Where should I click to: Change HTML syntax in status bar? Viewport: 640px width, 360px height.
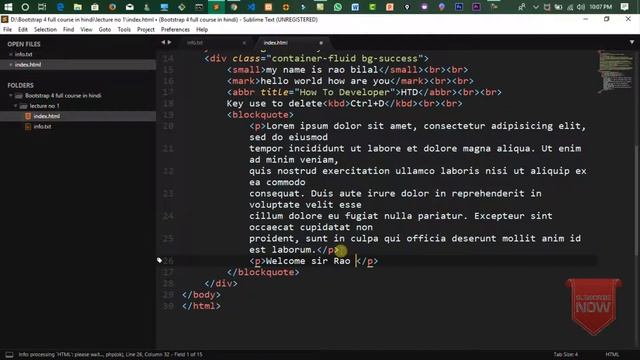pos(612,354)
